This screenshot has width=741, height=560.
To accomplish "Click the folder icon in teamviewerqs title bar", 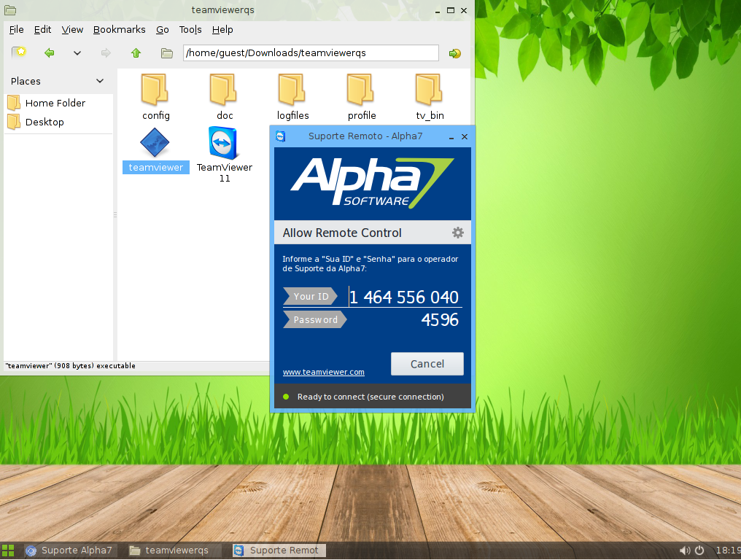I will click(x=10, y=10).
